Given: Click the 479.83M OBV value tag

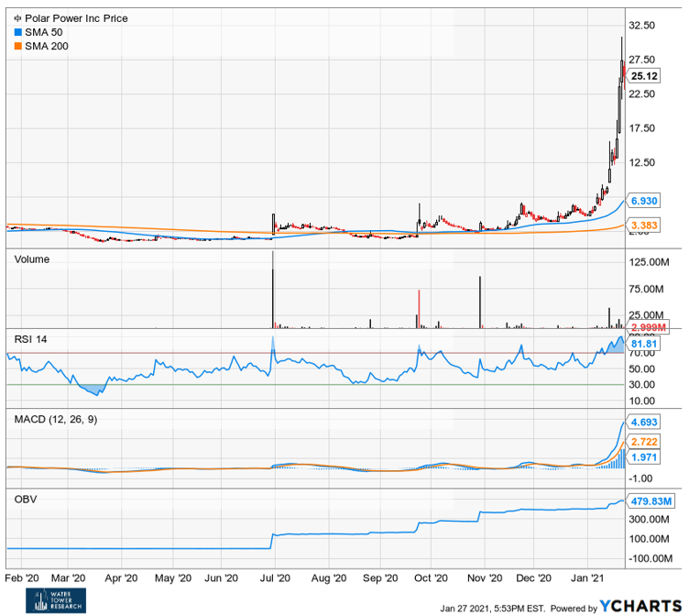Looking at the screenshot, I should click(x=651, y=501).
